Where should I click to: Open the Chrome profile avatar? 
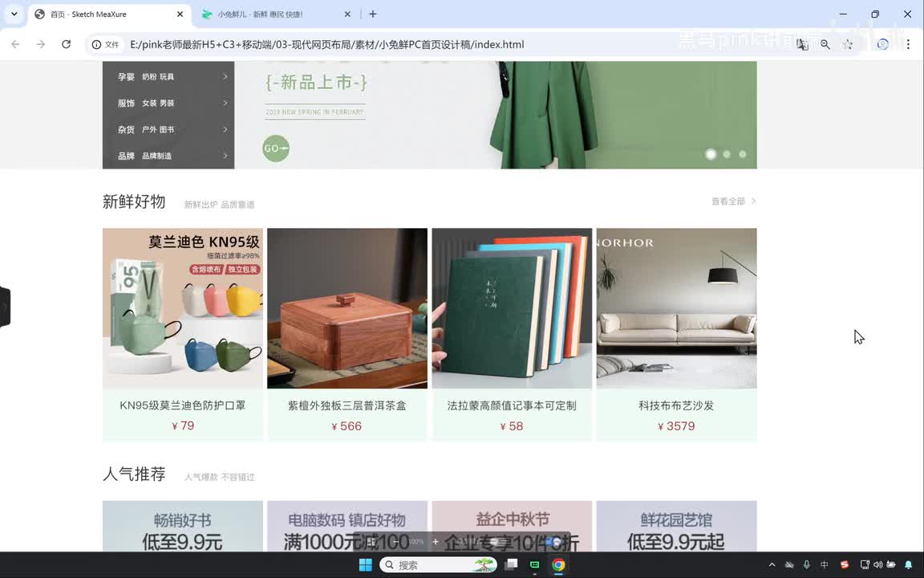click(883, 44)
